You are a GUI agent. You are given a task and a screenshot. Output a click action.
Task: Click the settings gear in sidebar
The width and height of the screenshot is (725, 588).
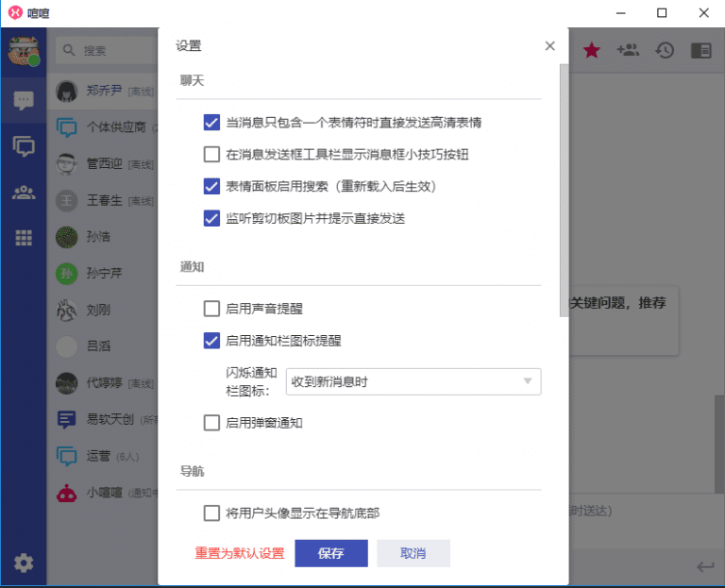pyautogui.click(x=24, y=563)
